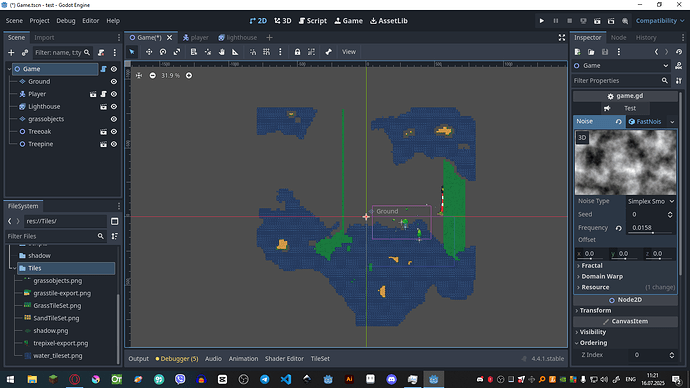
Task: Toggle visibility of the Lighthouse node
Action: 114,106
